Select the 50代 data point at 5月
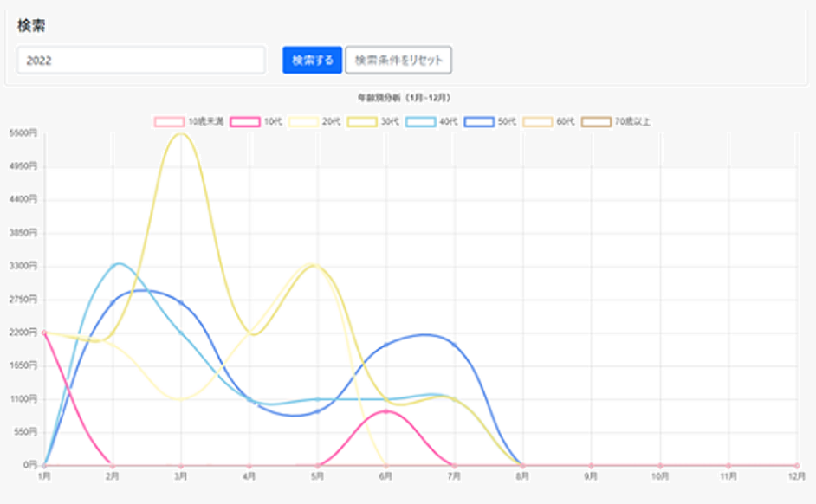This screenshot has height=504, width=816. (x=318, y=410)
